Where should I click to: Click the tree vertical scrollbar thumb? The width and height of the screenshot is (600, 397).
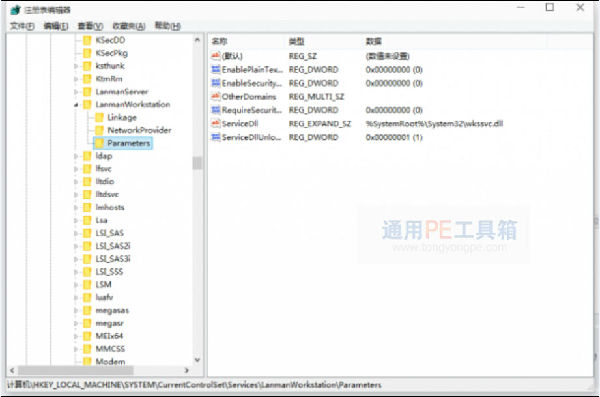197,163
